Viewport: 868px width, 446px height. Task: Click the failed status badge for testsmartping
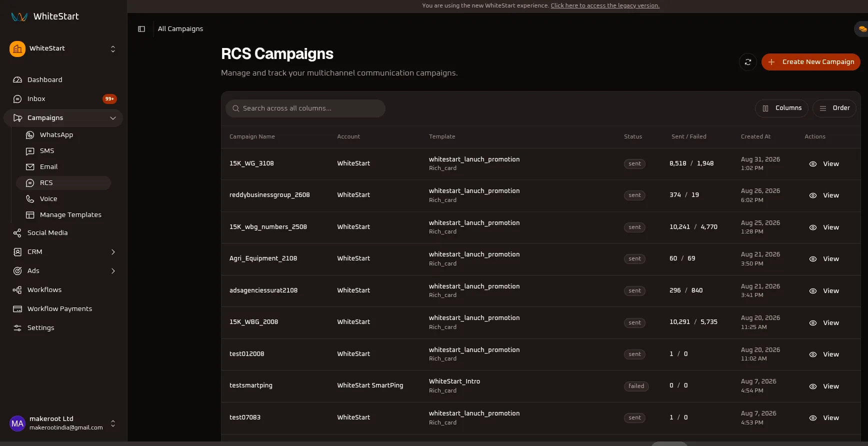pyautogui.click(x=636, y=386)
